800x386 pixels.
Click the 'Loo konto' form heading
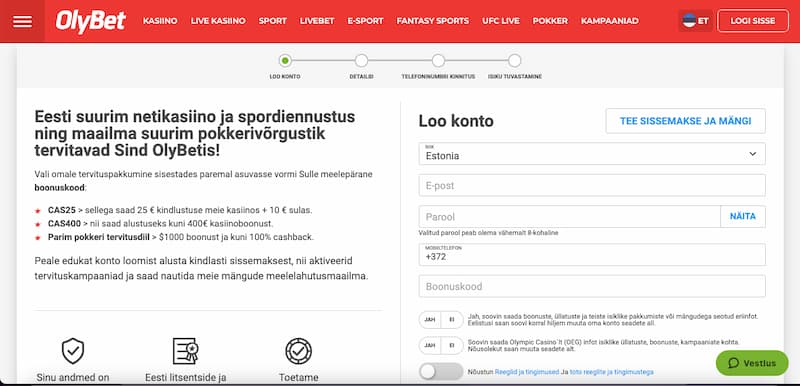[x=456, y=121]
